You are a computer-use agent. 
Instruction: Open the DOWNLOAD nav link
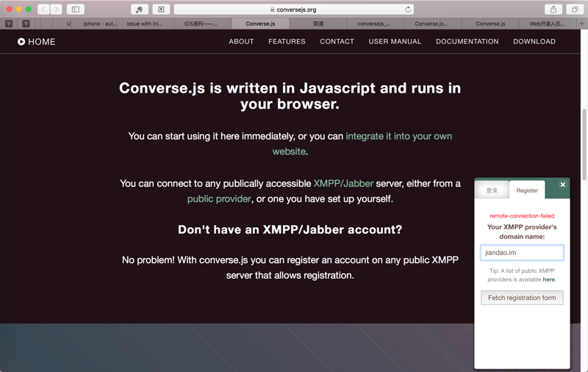pyautogui.click(x=534, y=42)
